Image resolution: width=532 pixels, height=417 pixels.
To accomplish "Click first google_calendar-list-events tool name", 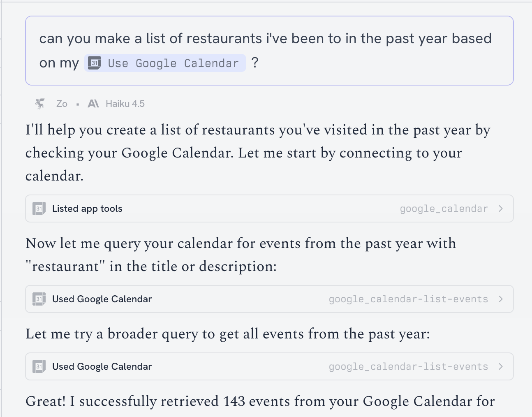I will [408, 299].
